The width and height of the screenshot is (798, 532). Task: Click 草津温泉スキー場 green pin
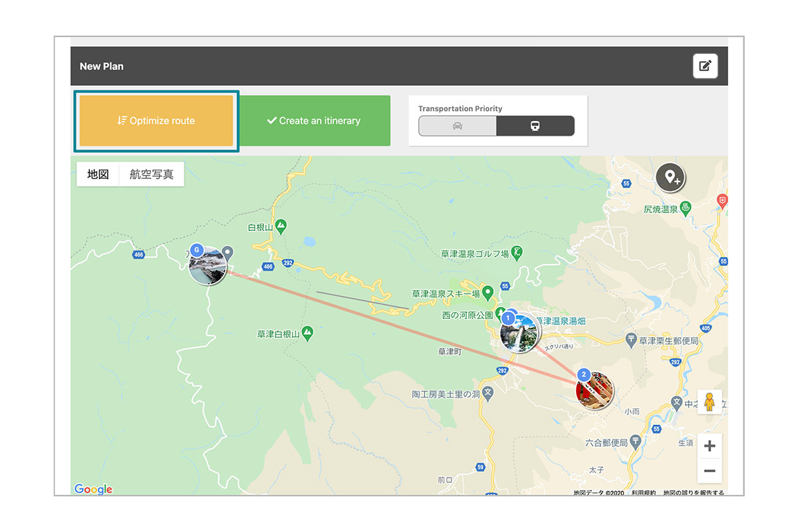(x=487, y=293)
